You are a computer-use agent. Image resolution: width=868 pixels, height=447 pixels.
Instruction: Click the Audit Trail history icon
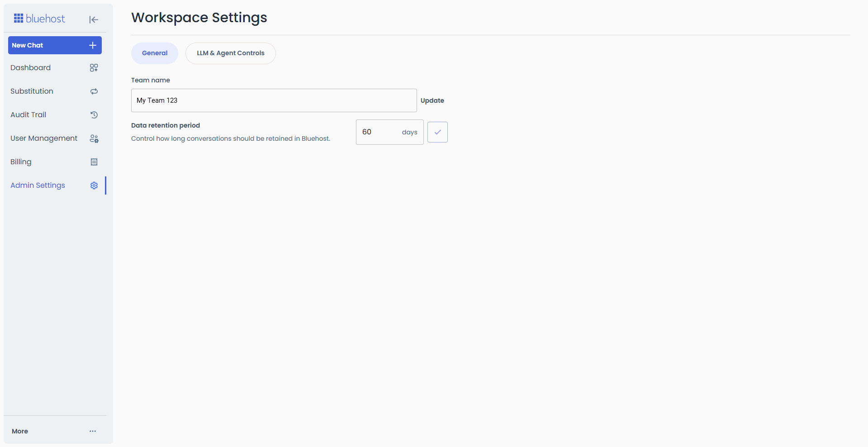pyautogui.click(x=94, y=115)
